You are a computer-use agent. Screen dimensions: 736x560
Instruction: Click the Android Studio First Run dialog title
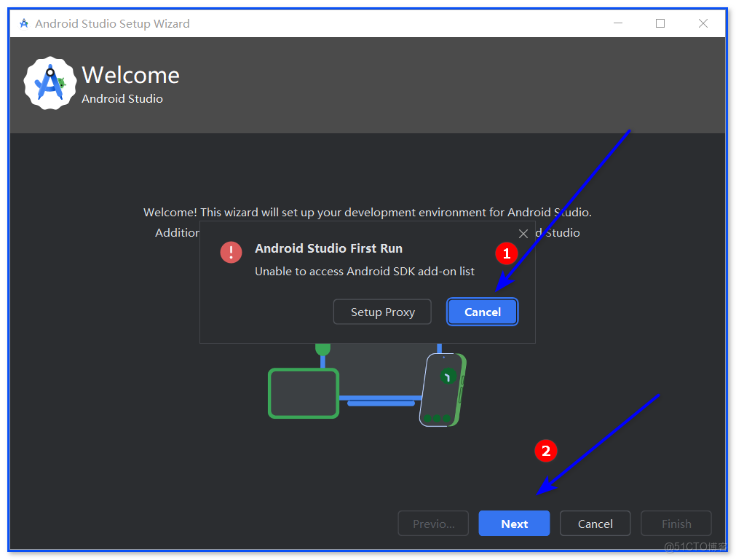328,248
